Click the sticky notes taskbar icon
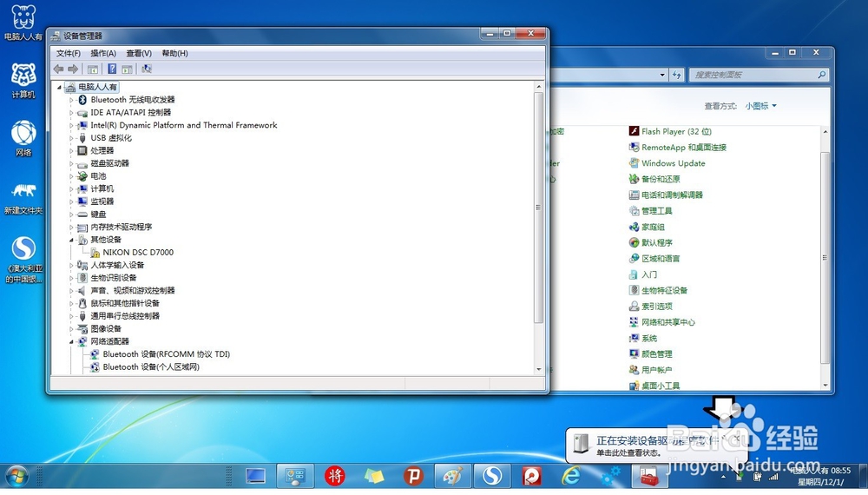868x495 pixels. (x=373, y=476)
